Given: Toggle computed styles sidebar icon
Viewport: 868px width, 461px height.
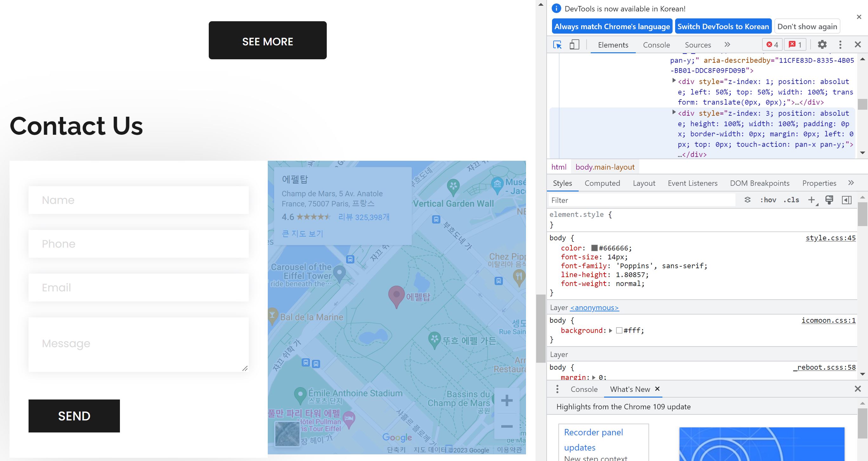Looking at the screenshot, I should coord(847,200).
